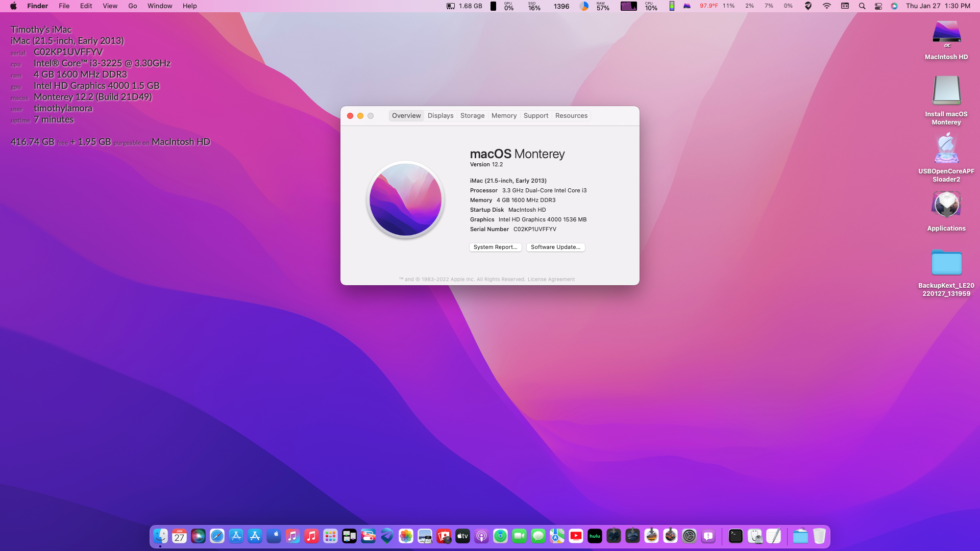Select the Applications alias on desktop

point(946,211)
